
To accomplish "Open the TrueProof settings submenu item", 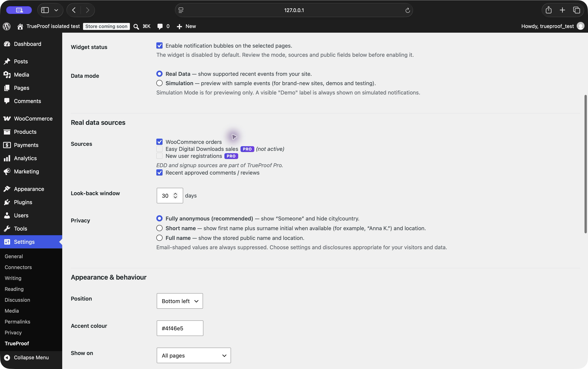I will click(x=17, y=344).
